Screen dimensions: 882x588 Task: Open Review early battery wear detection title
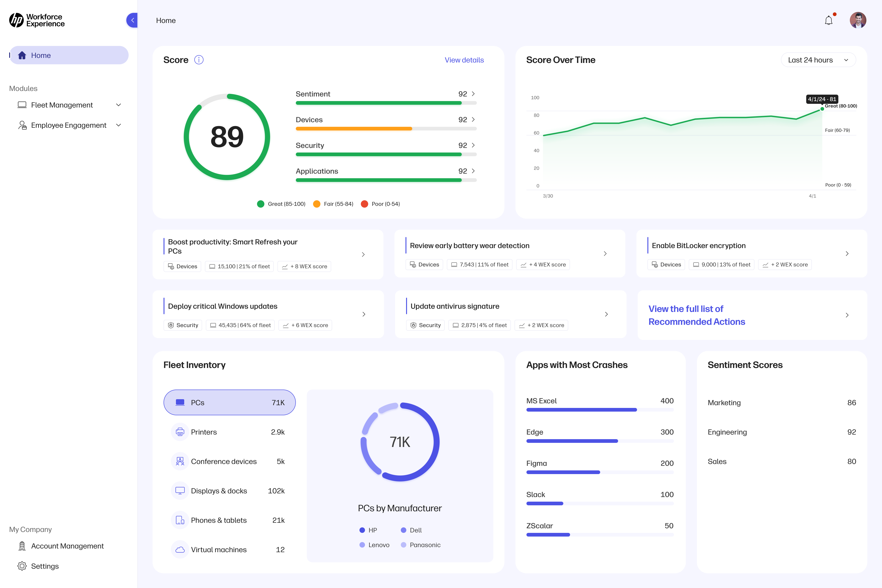[x=469, y=246]
